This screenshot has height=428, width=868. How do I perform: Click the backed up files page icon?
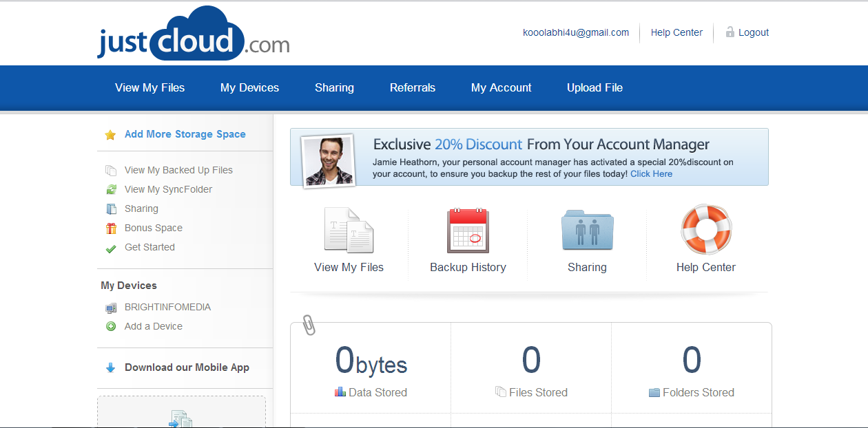pos(111,170)
